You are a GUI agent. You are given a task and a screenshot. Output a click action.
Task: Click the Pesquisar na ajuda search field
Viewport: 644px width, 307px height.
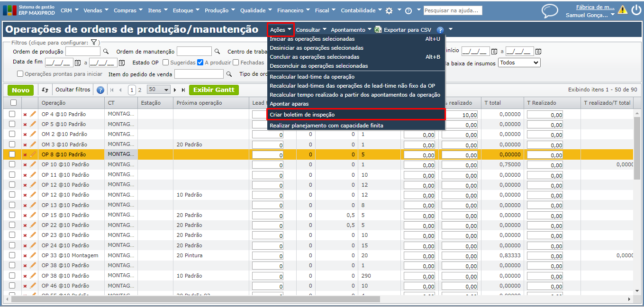453,10
